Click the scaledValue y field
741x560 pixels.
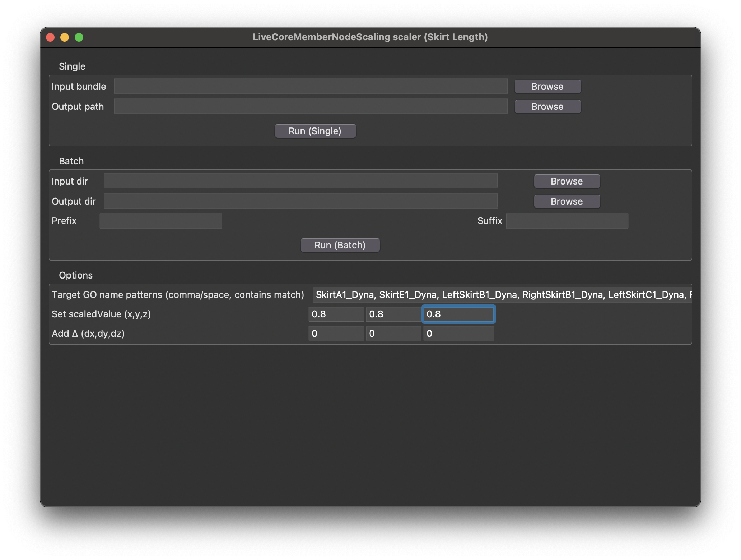coord(393,314)
